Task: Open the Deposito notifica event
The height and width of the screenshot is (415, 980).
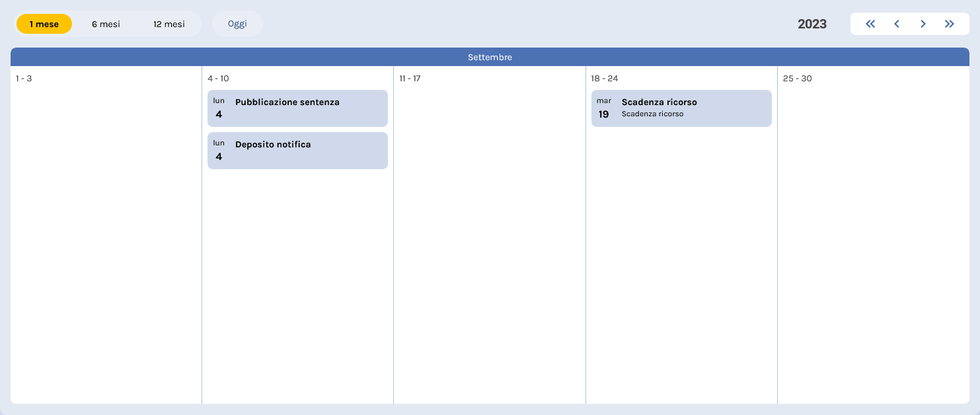Action: point(273,145)
